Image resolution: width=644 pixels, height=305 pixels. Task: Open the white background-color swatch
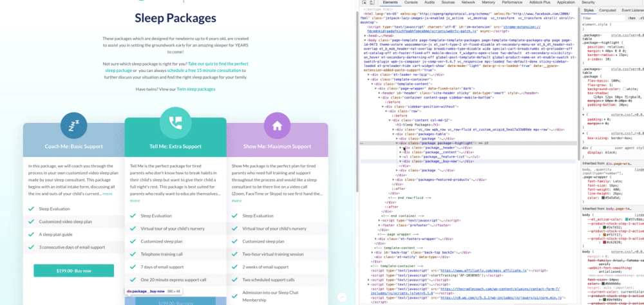pyautogui.click(x=624, y=89)
